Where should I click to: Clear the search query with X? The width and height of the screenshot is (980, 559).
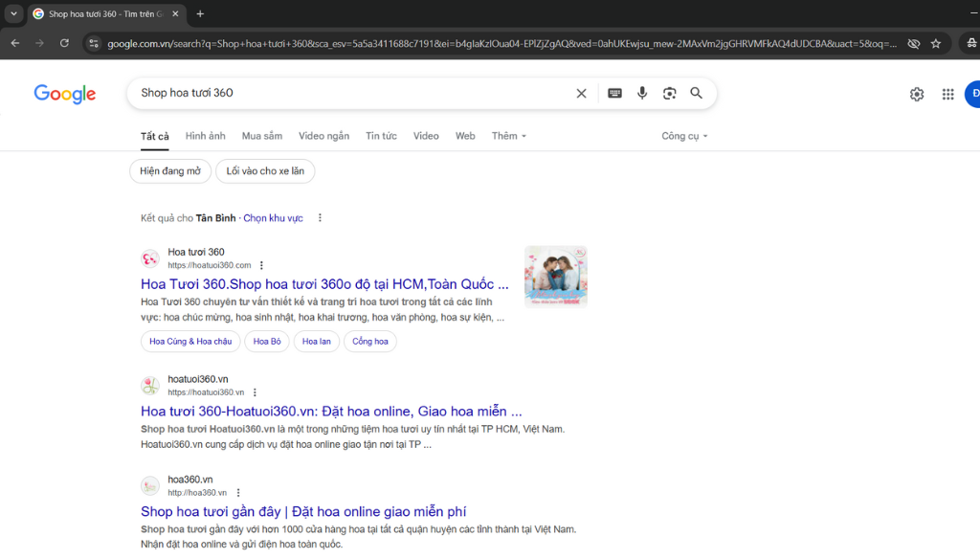click(581, 93)
